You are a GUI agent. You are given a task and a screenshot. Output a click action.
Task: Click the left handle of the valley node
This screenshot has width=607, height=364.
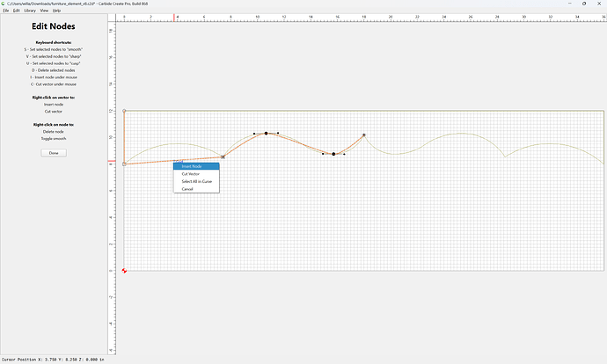point(323,154)
